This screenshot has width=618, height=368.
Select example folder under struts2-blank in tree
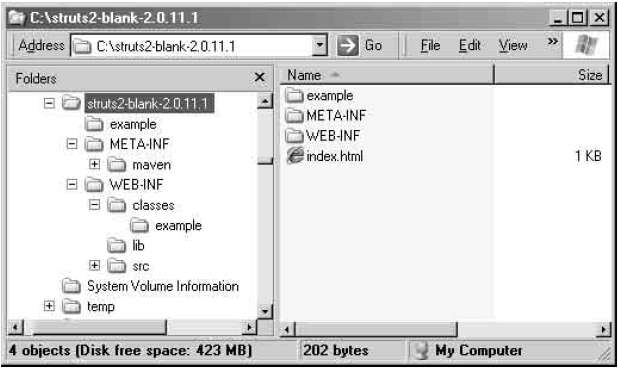(133, 125)
